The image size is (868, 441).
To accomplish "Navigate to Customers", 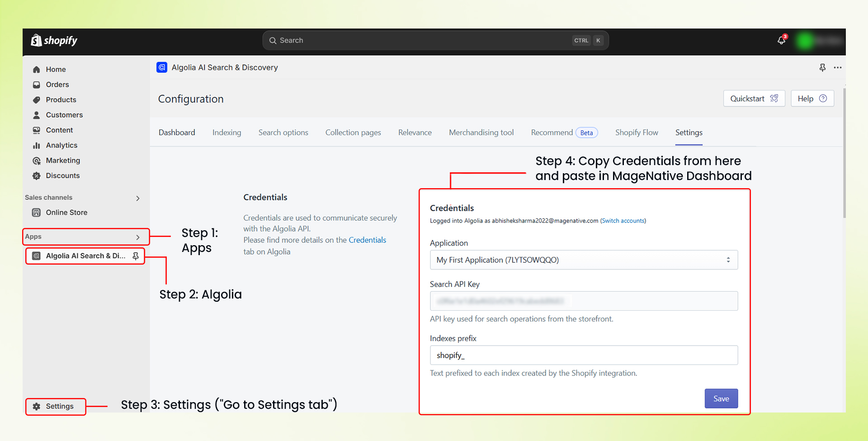I will [63, 115].
